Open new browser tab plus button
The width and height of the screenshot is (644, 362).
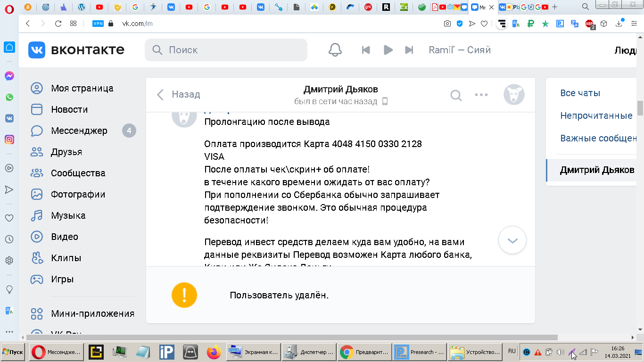pos(554,7)
